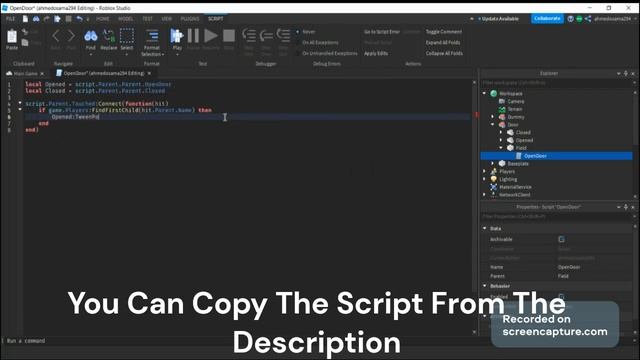Select the Workspace globe icon
640x360 pixels.
[x=493, y=93]
